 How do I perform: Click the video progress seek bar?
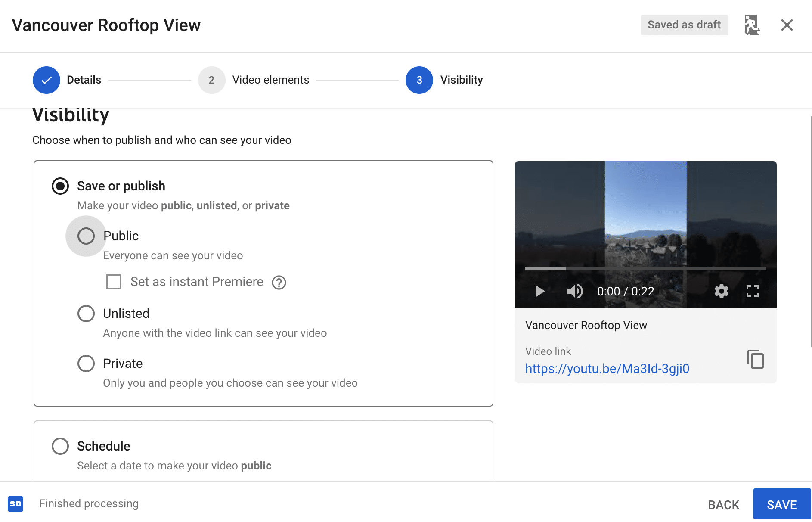click(646, 268)
